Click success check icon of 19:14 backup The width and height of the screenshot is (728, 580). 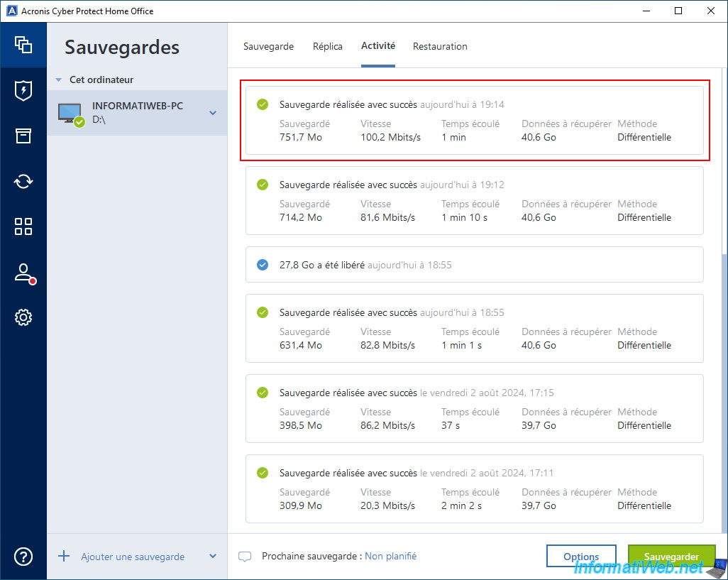click(x=263, y=104)
